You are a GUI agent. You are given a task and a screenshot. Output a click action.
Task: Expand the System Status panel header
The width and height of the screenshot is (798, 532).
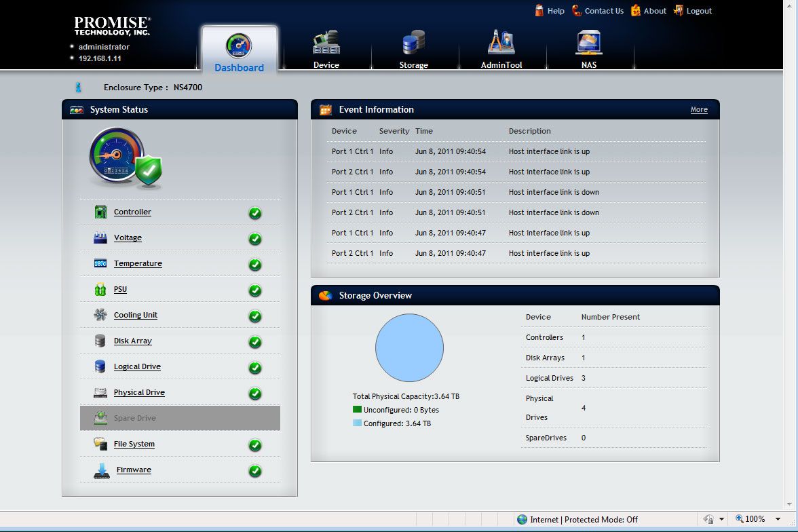(121, 109)
